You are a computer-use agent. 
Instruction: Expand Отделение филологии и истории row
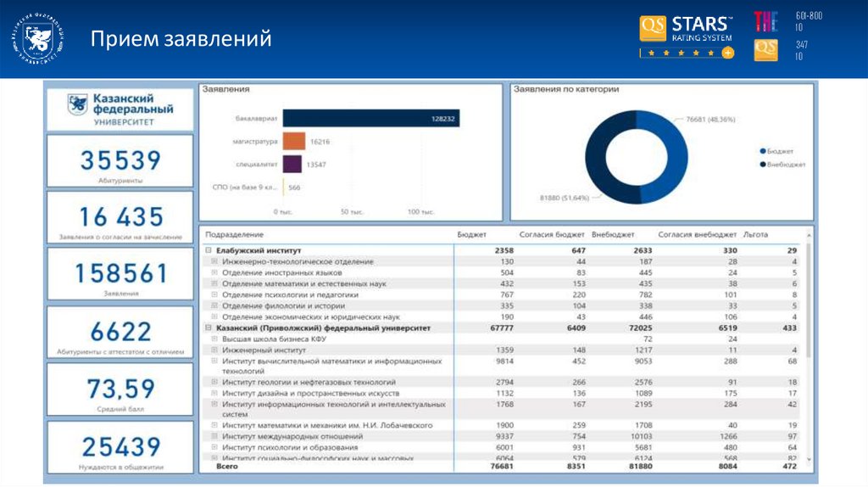(x=214, y=305)
